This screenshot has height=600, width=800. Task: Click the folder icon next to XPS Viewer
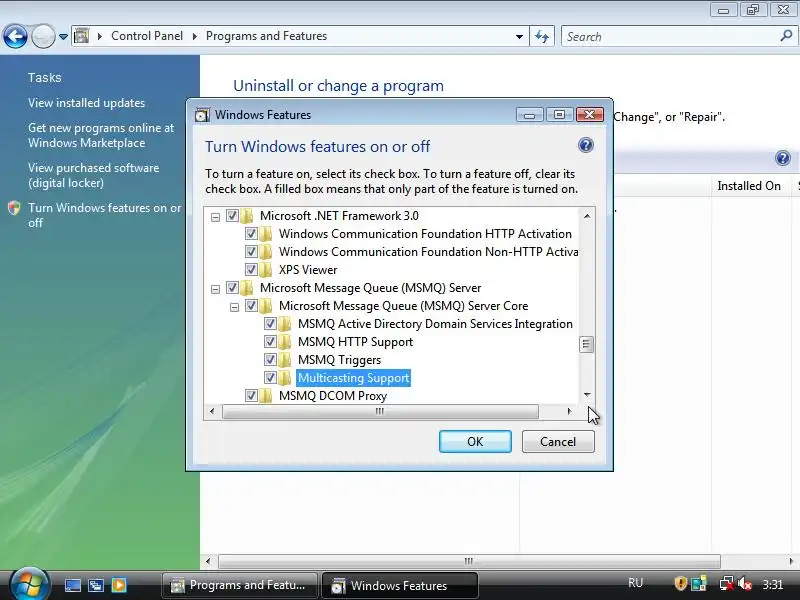point(265,269)
